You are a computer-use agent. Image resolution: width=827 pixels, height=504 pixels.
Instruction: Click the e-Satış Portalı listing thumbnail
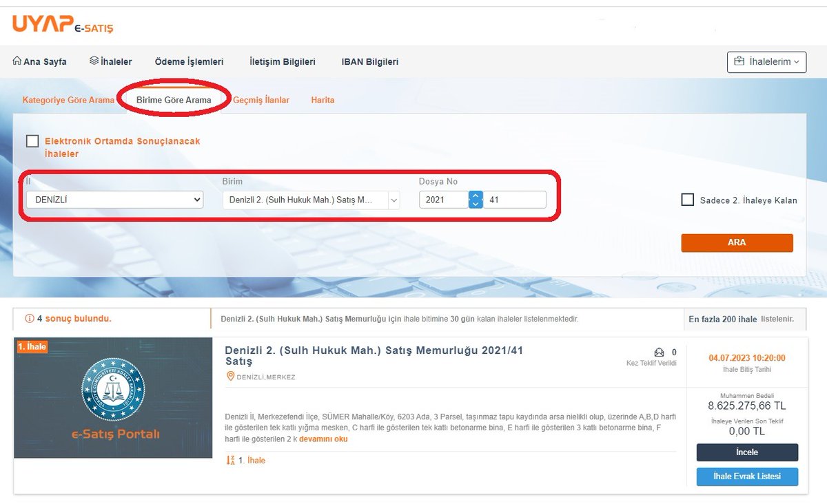113,398
